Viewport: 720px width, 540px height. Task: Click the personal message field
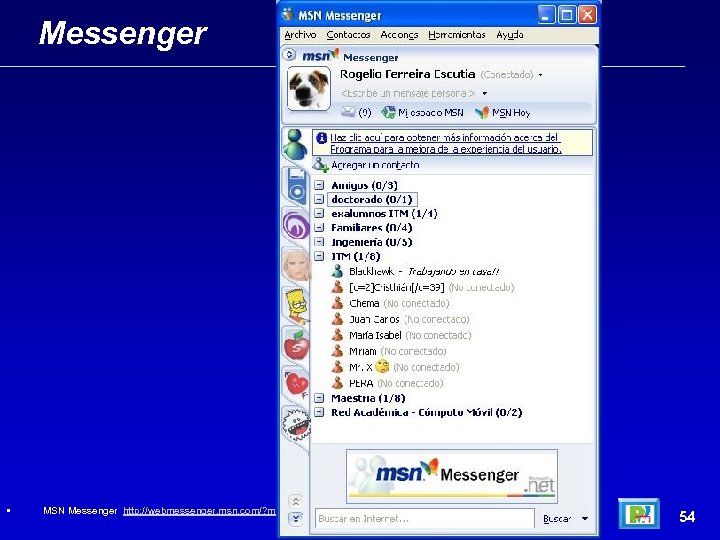point(408,93)
